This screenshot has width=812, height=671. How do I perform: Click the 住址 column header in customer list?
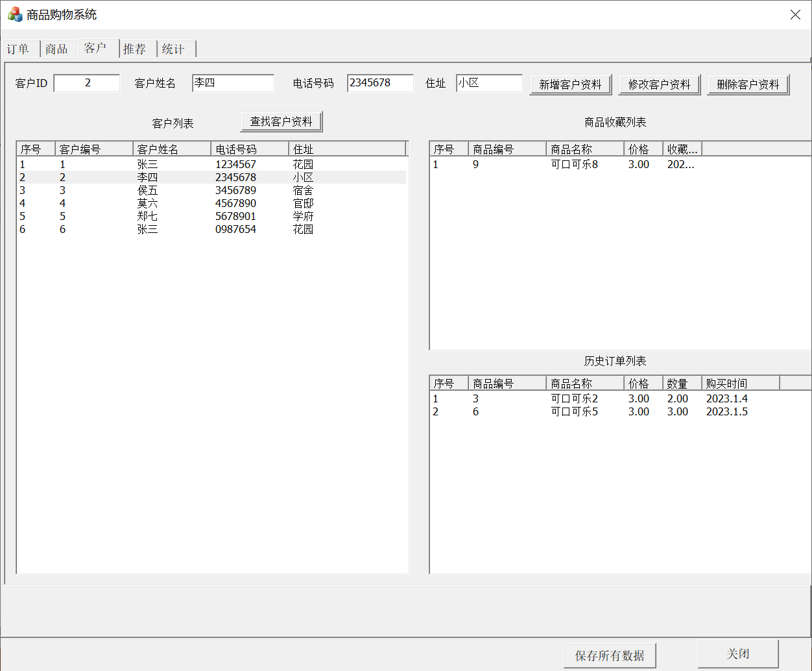[347, 149]
